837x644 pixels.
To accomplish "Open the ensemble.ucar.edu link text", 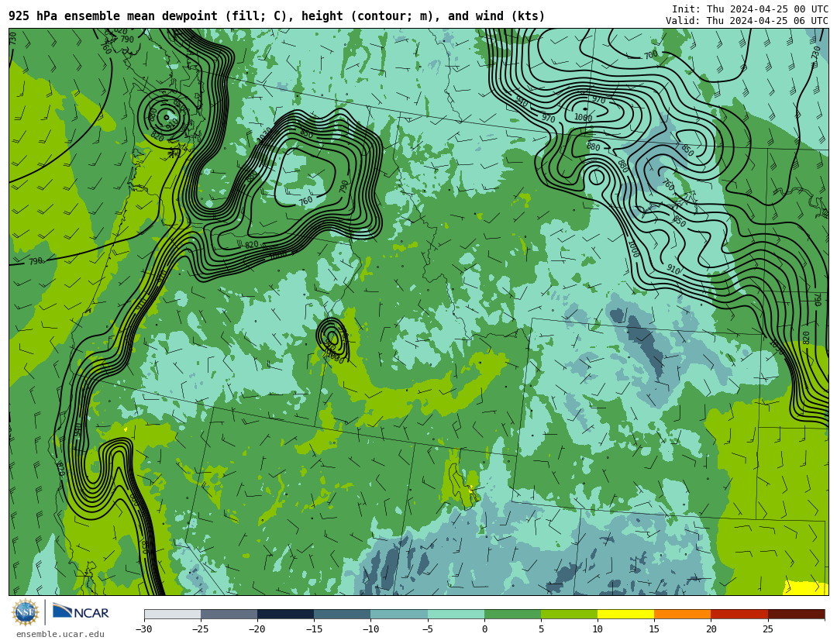I will [x=60, y=635].
